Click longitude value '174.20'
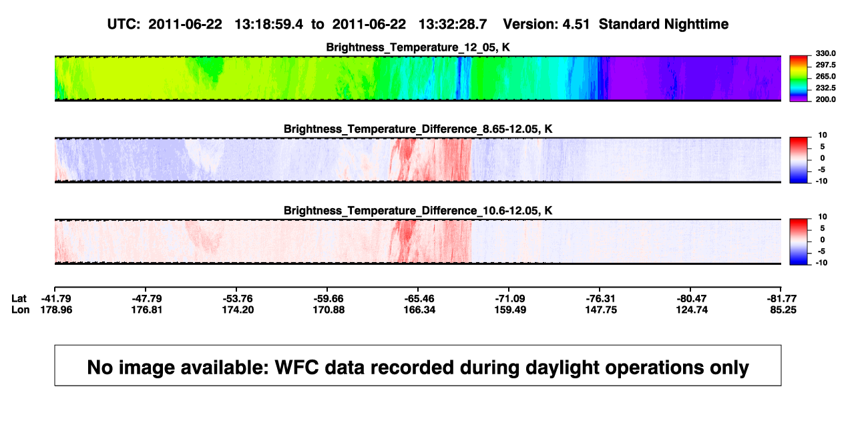 237,310
